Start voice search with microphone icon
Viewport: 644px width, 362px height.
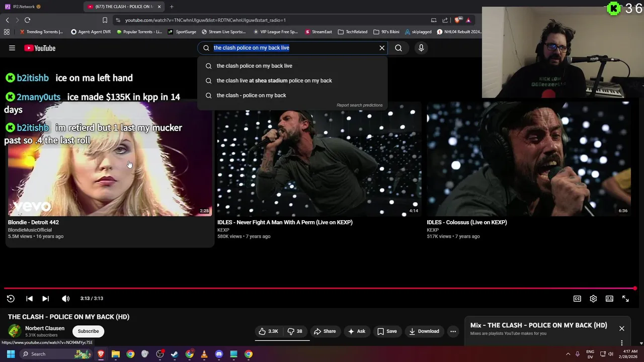[x=421, y=48]
